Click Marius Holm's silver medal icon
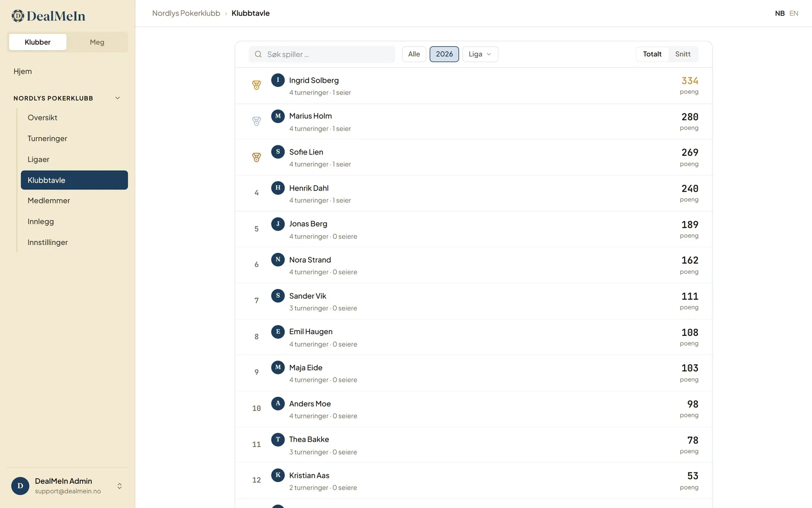This screenshot has height=508, width=812. point(256,121)
